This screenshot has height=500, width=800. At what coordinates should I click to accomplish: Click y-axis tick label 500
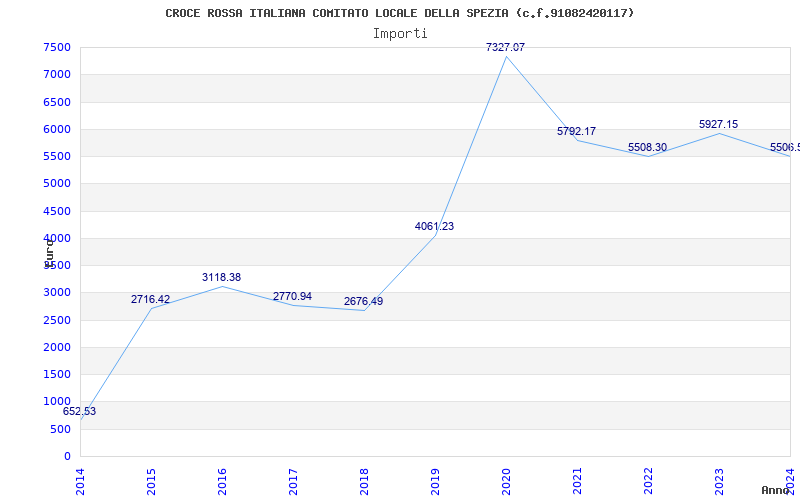tap(61, 430)
